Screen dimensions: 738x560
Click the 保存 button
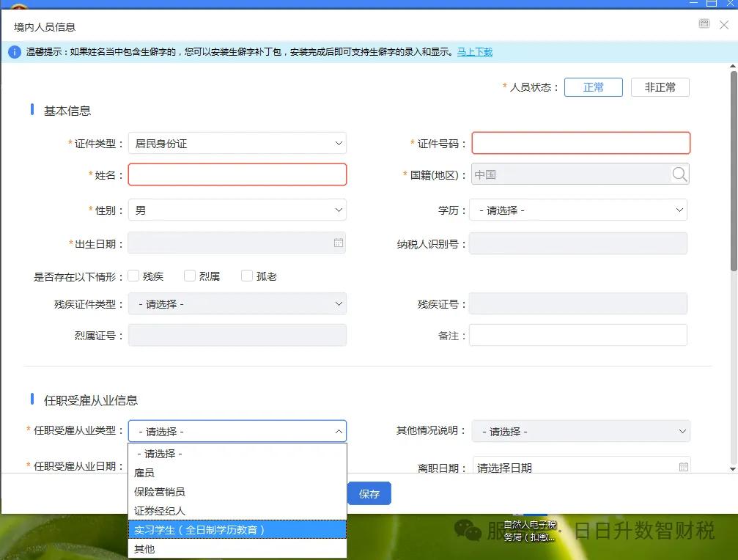click(369, 493)
